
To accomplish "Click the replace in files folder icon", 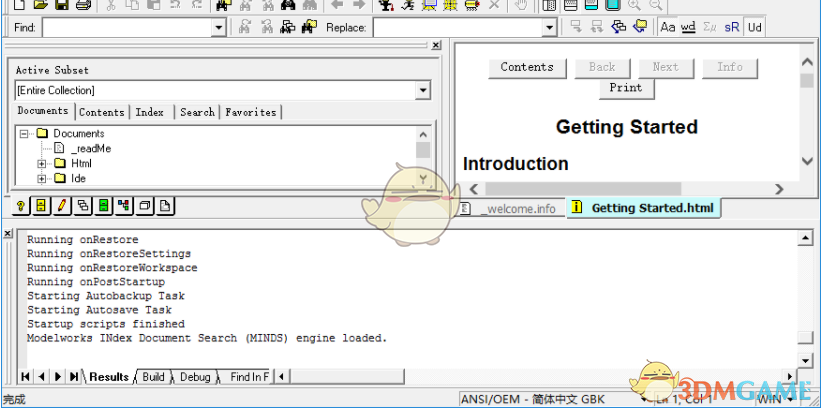I will (x=640, y=27).
